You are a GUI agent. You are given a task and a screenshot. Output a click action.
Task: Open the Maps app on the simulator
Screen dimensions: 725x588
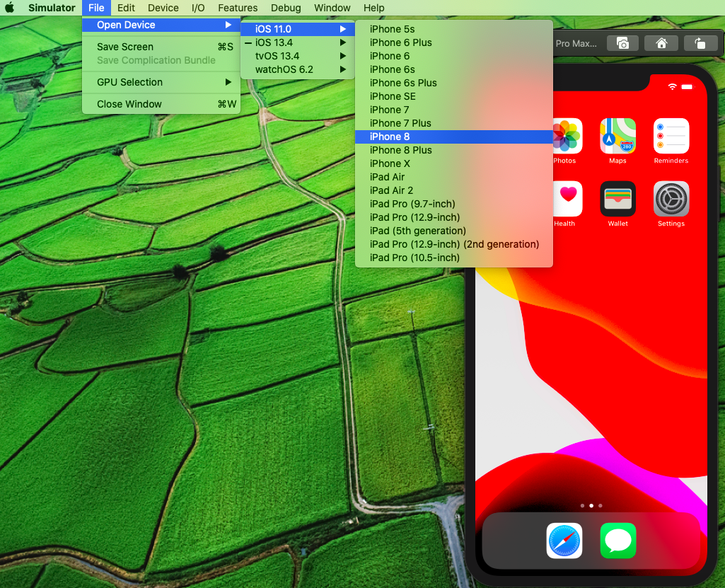tap(617, 136)
